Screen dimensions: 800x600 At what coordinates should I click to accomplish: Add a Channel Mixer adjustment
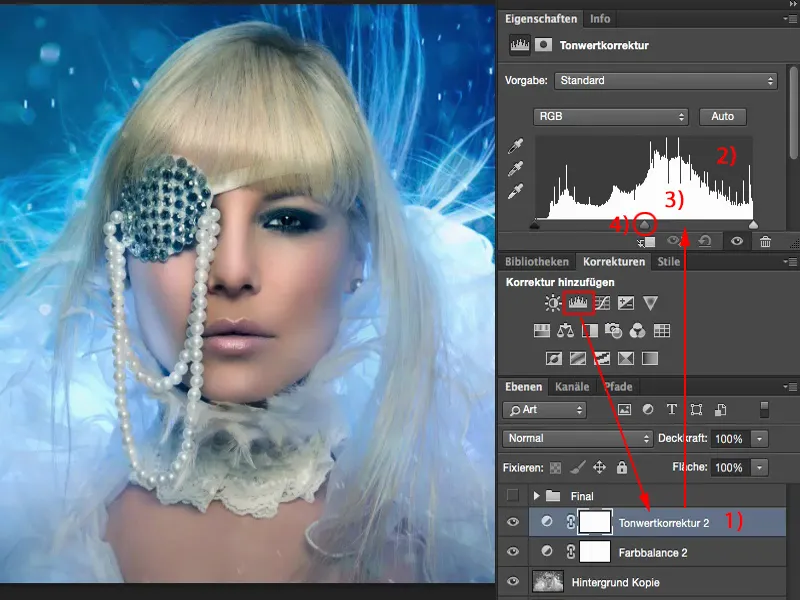[637, 331]
